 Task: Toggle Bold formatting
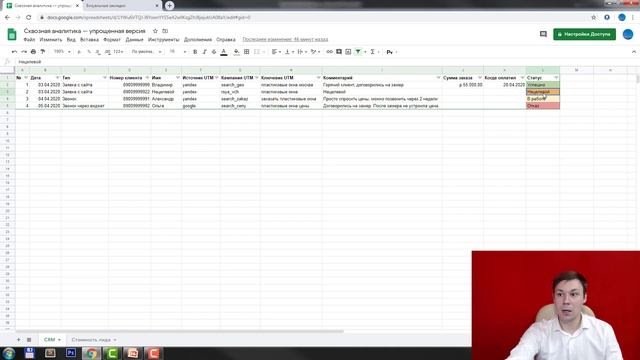[x=195, y=52]
